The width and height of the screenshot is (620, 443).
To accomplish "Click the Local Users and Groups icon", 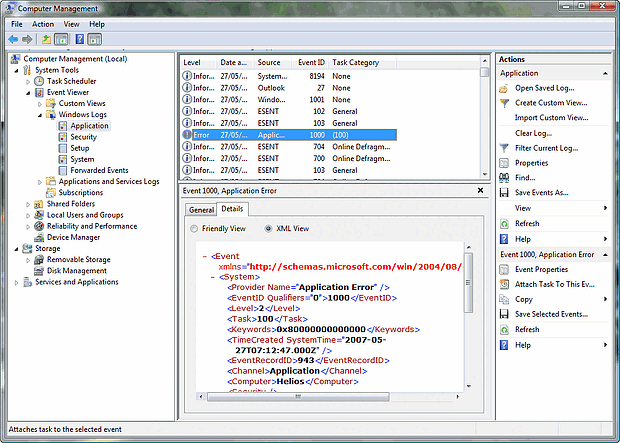I will pyautogui.click(x=39, y=215).
